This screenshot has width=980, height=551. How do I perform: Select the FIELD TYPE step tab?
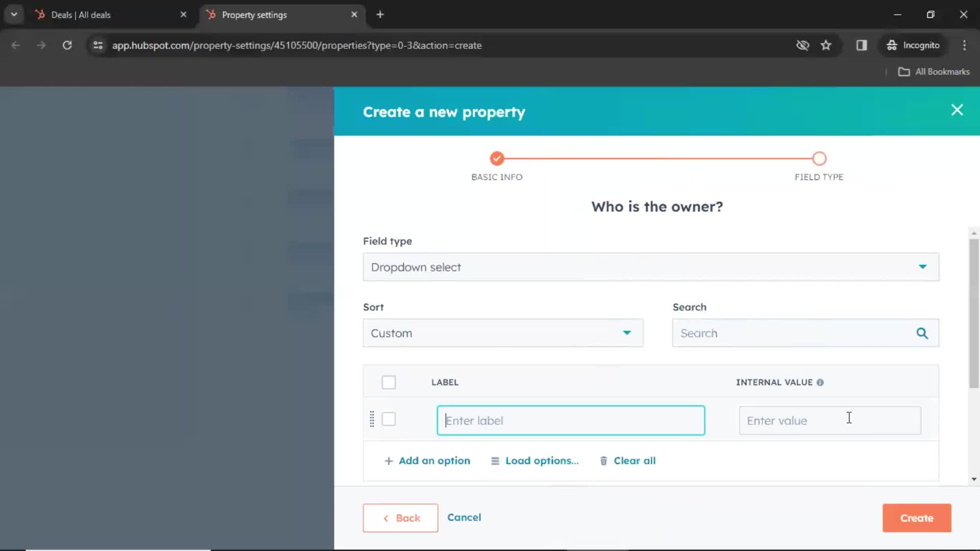819,158
